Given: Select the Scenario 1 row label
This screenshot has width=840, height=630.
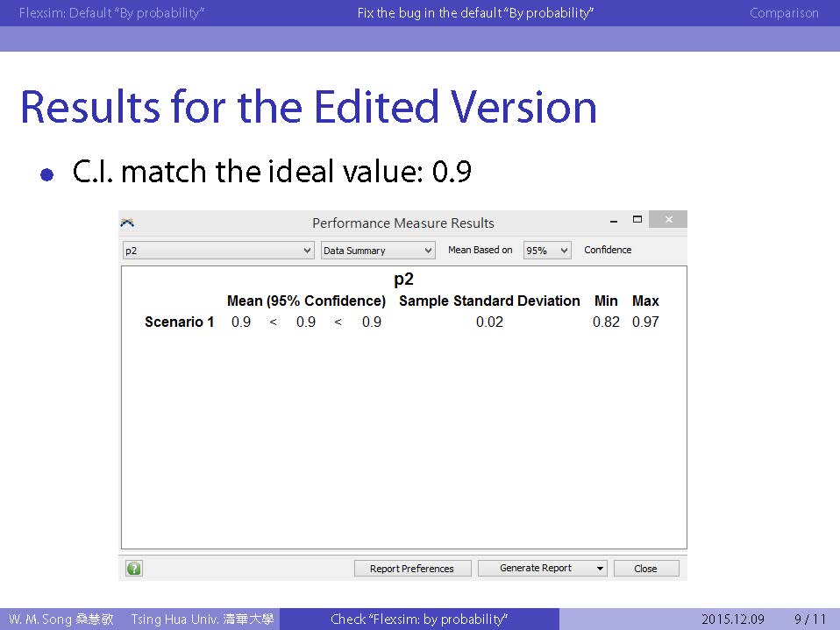Looking at the screenshot, I should click(179, 322).
